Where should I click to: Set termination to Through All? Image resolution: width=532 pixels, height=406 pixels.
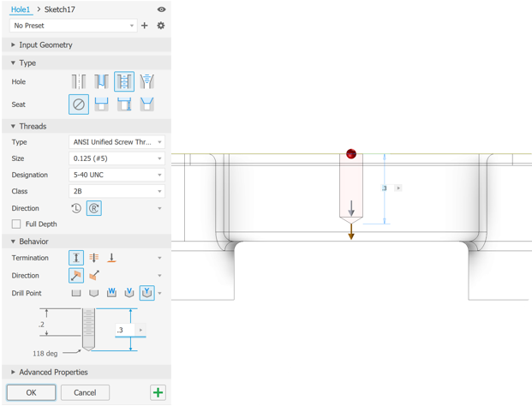[94, 258]
